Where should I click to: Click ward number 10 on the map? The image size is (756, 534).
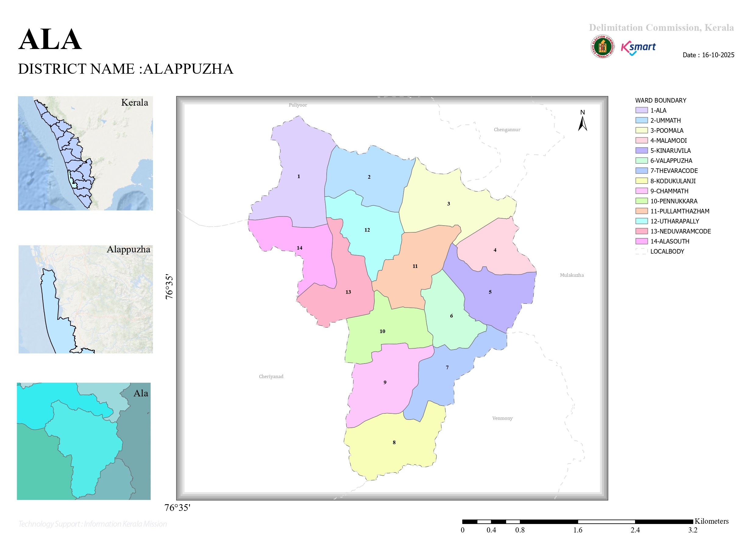(x=382, y=331)
